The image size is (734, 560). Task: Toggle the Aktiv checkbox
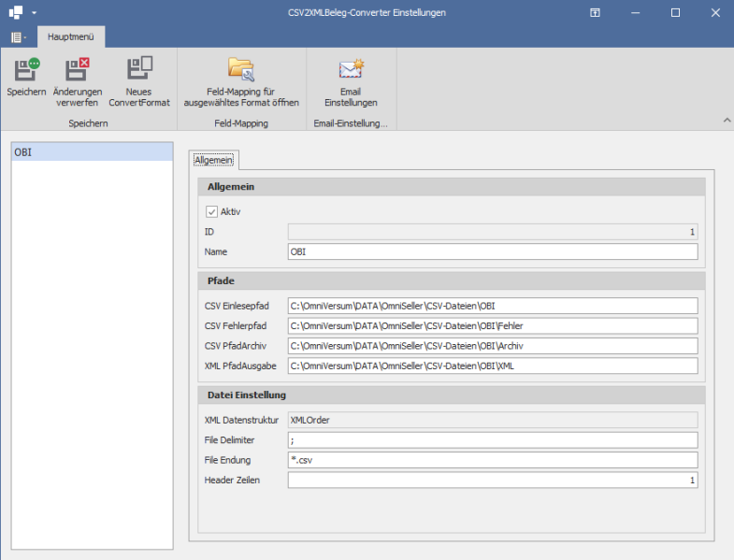pos(211,211)
